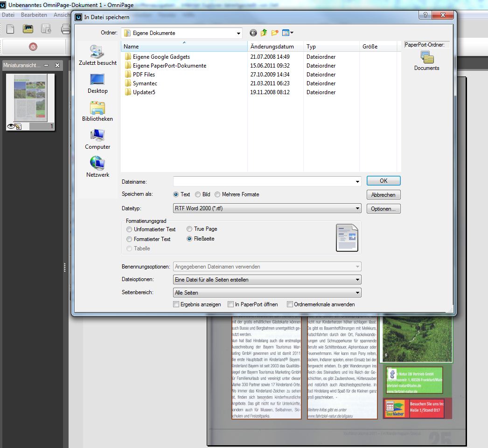Go up one folder level
This screenshot has width=488, height=448.
pyautogui.click(x=264, y=33)
